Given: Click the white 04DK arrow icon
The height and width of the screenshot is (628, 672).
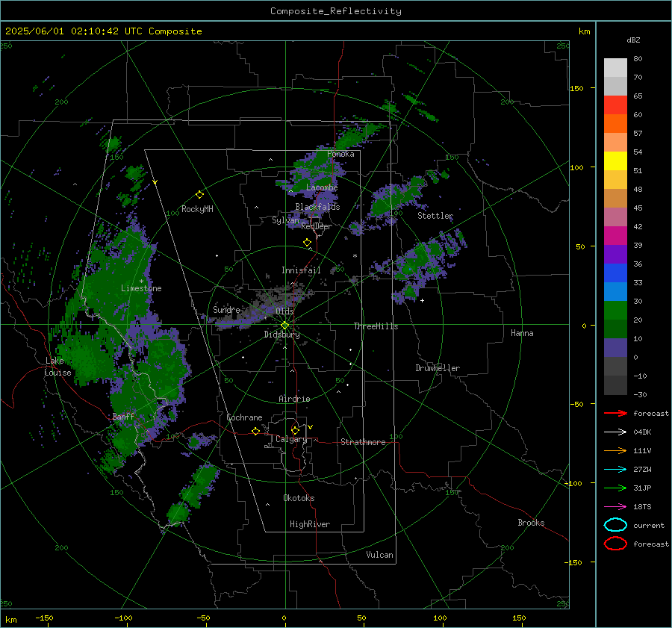Looking at the screenshot, I should coord(615,432).
